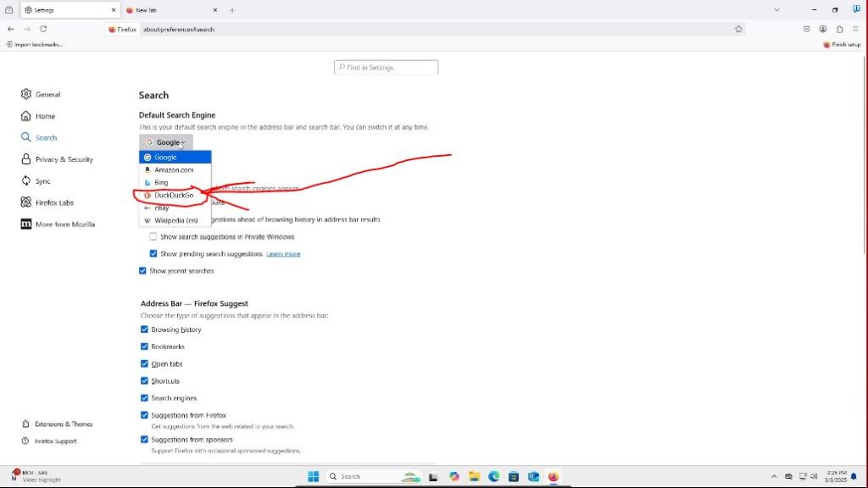This screenshot has width=868, height=488.
Task: Click Import bookmarks in the bookmarks toolbar
Action: click(34, 44)
